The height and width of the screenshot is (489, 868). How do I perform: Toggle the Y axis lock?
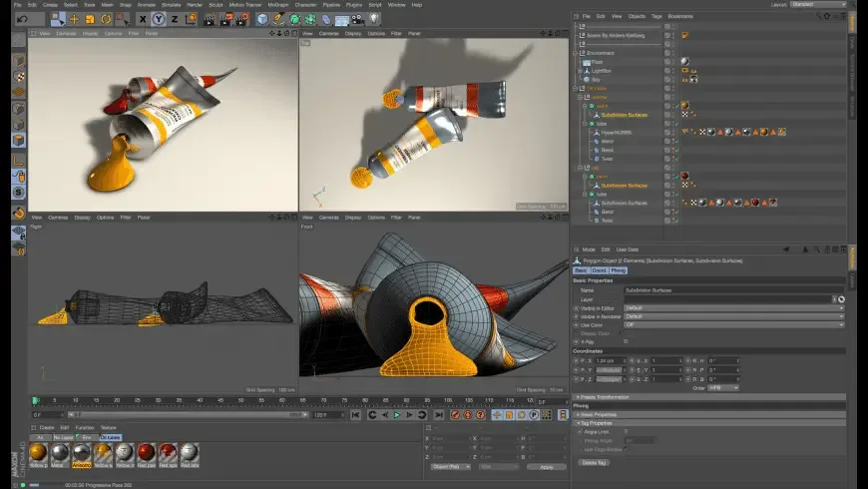point(159,19)
